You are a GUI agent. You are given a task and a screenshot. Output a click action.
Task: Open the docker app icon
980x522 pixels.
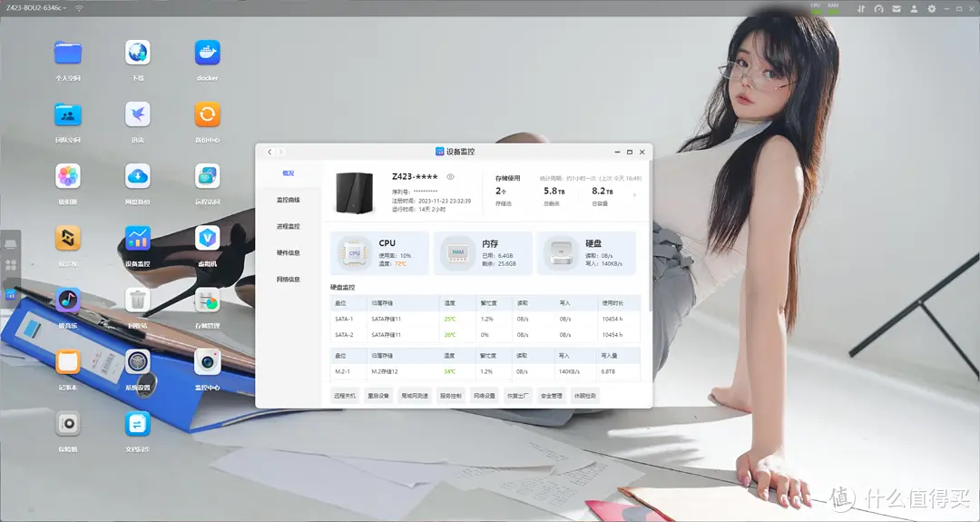(x=207, y=54)
